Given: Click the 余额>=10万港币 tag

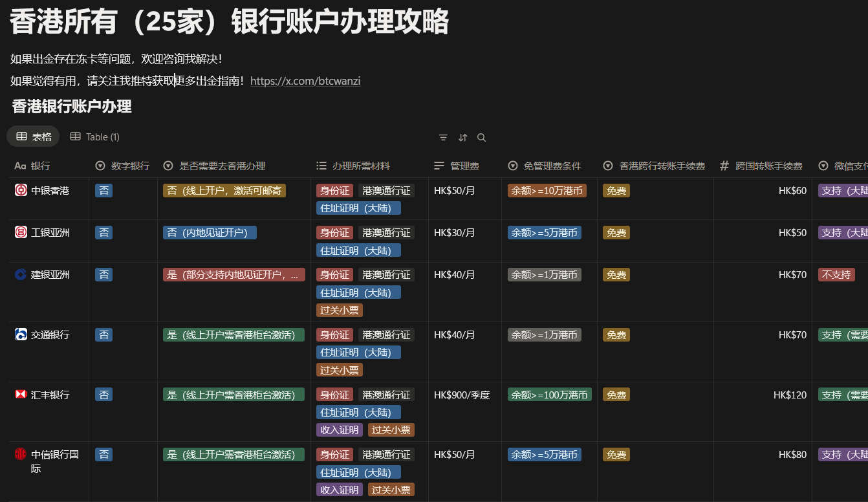Looking at the screenshot, I should [x=547, y=190].
